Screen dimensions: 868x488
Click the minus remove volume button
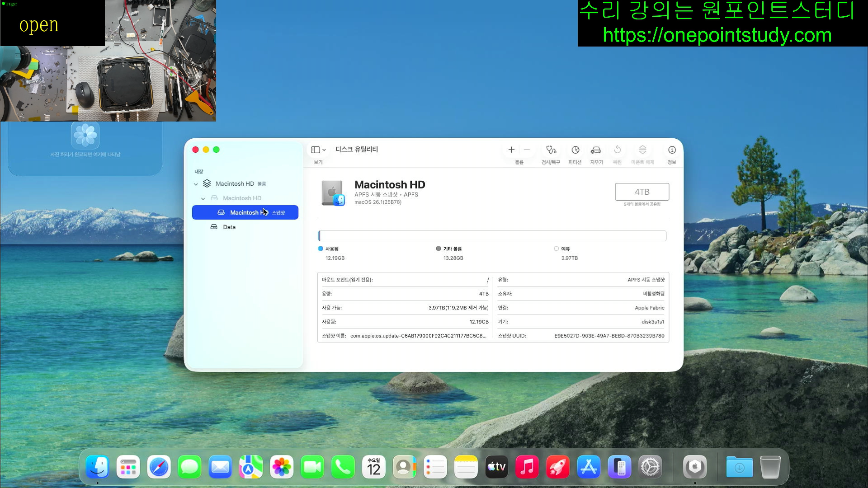tap(527, 150)
